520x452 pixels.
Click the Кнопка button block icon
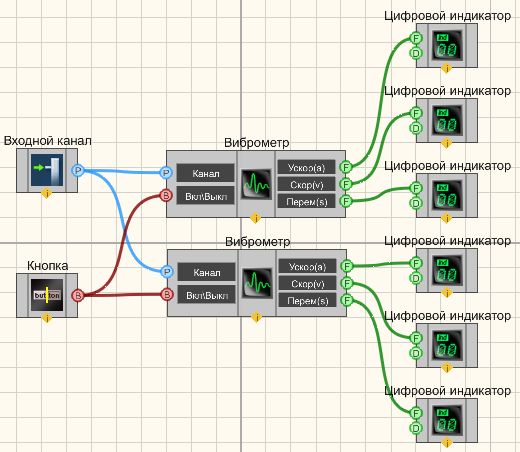click(47, 295)
